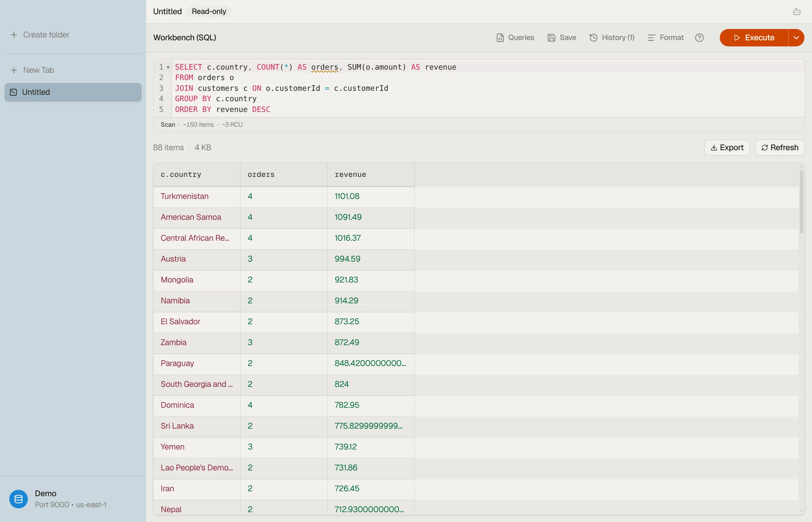Screen dimensions: 812x522
Task: Click the Read-only badge
Action: click(x=209, y=12)
